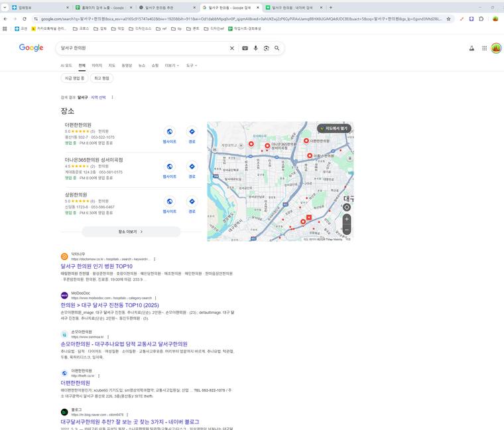Image resolution: width=504 pixels, height=430 pixels.
Task: Click the 더나은365한의원 map pin
Action: point(267,146)
